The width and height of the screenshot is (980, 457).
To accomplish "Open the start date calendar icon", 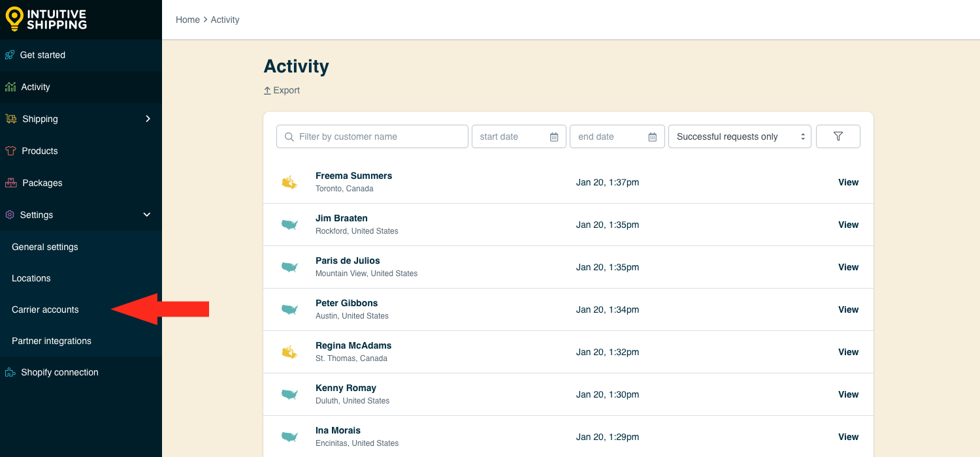I will (x=554, y=137).
